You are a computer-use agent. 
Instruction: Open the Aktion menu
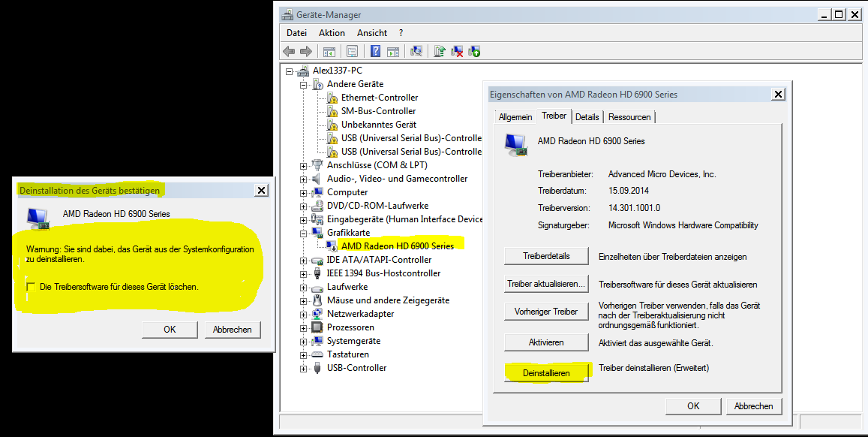point(332,33)
